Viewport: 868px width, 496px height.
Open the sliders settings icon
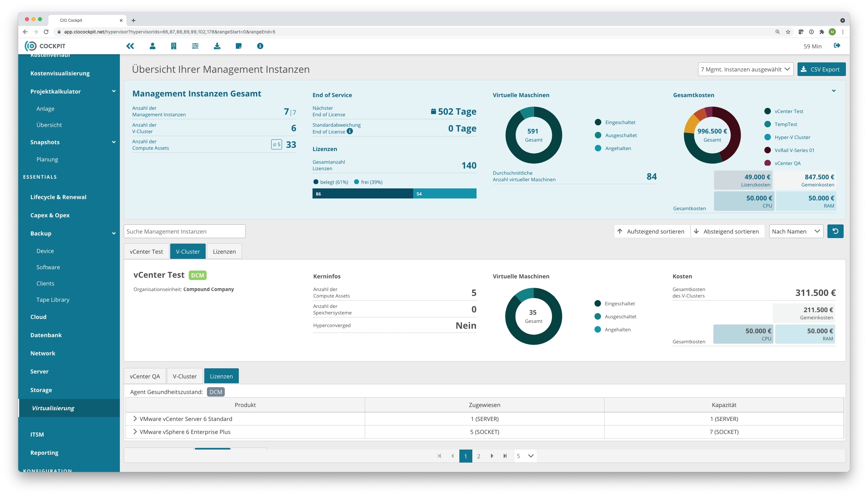195,46
